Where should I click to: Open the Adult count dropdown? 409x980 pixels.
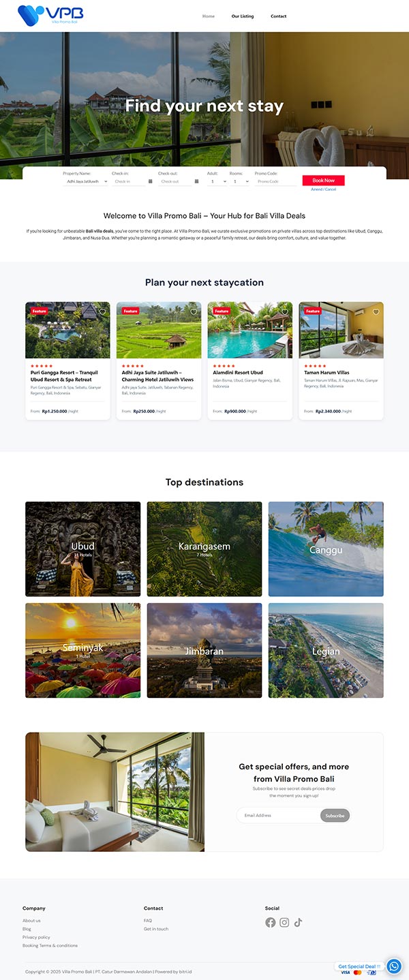pyautogui.click(x=217, y=181)
